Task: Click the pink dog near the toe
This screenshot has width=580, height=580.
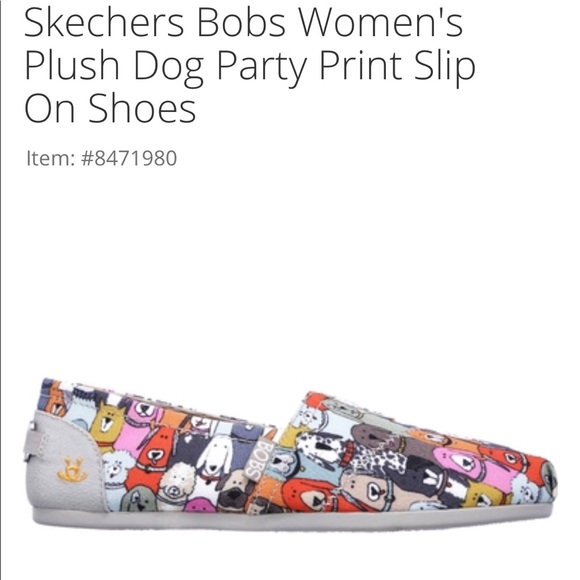Action: (461, 462)
